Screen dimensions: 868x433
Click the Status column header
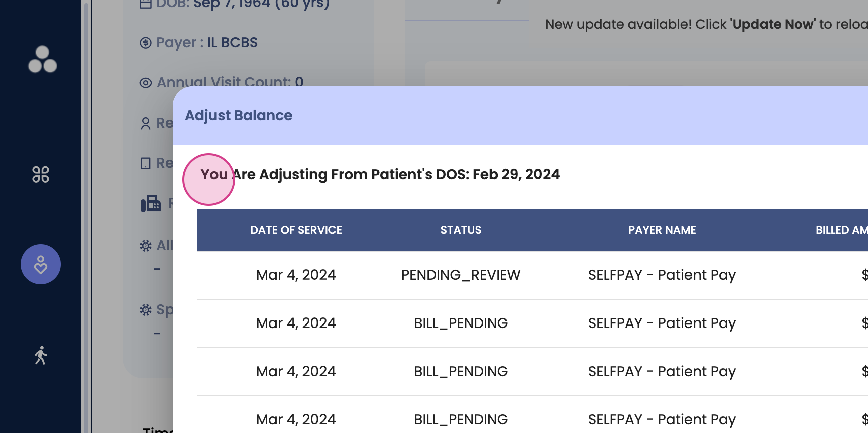[x=461, y=230]
